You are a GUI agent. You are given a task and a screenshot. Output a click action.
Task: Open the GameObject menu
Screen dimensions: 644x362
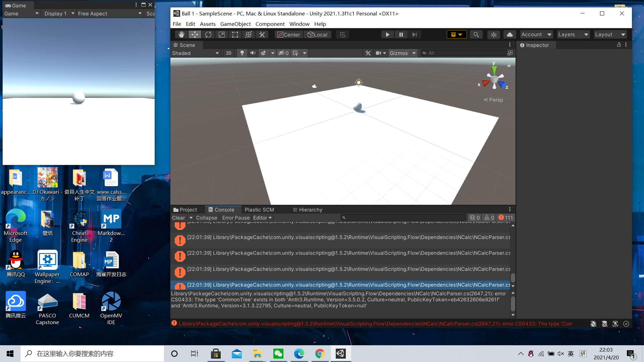click(235, 24)
